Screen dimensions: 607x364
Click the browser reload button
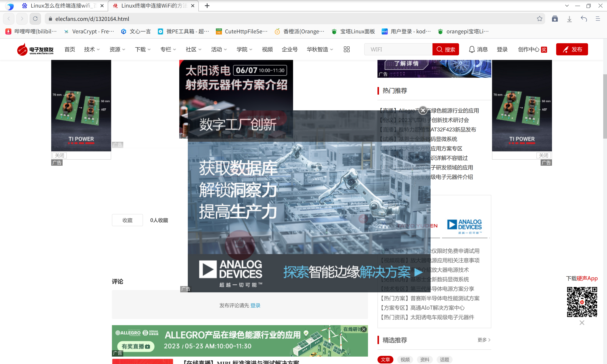[x=35, y=19]
